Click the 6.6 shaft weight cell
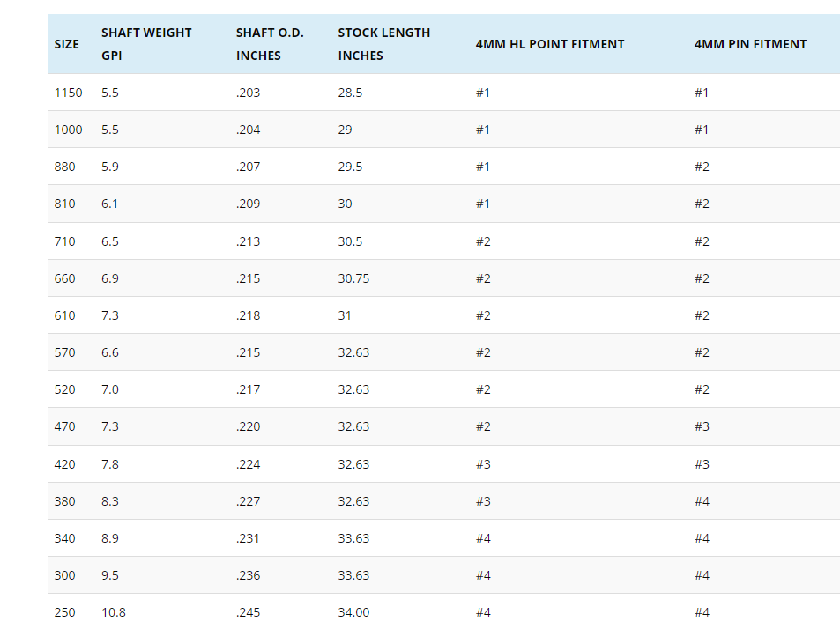 pos(109,352)
